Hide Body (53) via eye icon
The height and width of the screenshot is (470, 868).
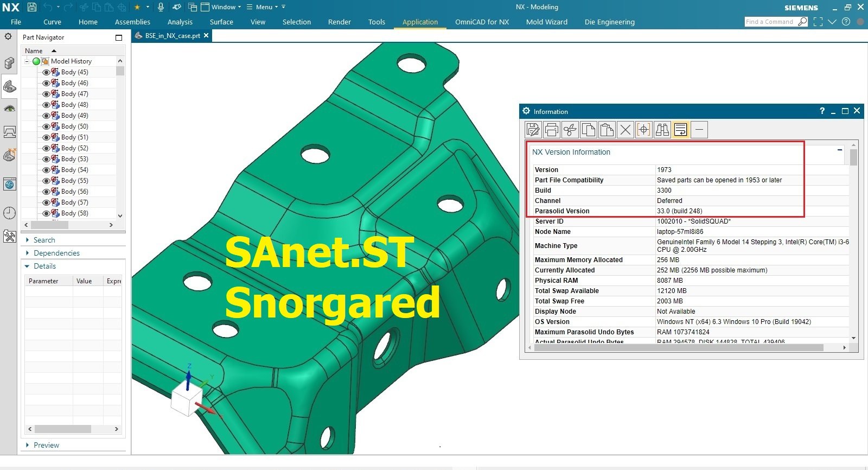(x=46, y=159)
